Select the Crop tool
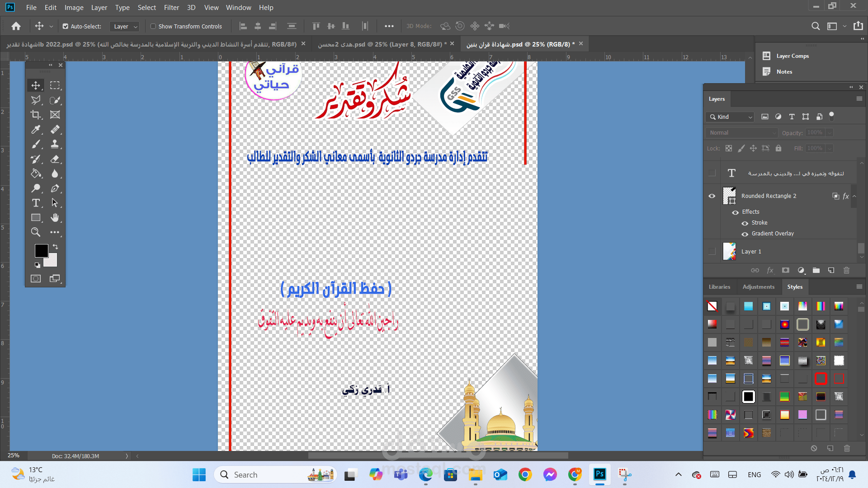The width and height of the screenshot is (868, 488). (36, 115)
